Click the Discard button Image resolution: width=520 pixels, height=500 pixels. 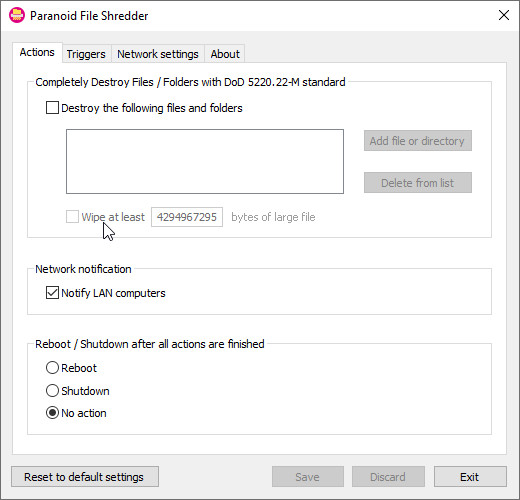(388, 477)
